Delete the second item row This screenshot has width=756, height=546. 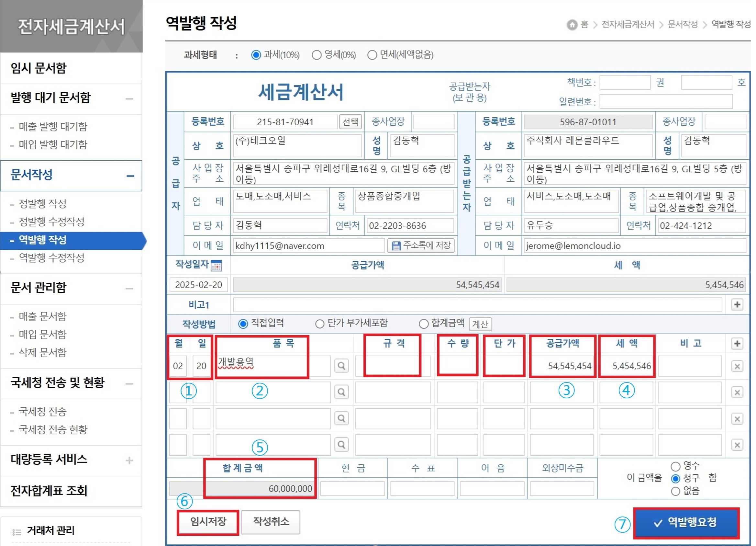(737, 392)
